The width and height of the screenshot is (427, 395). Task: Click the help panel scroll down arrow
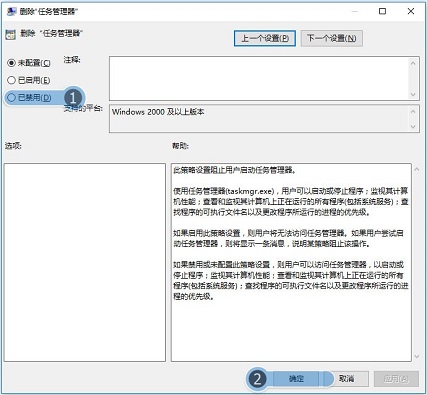[417, 356]
